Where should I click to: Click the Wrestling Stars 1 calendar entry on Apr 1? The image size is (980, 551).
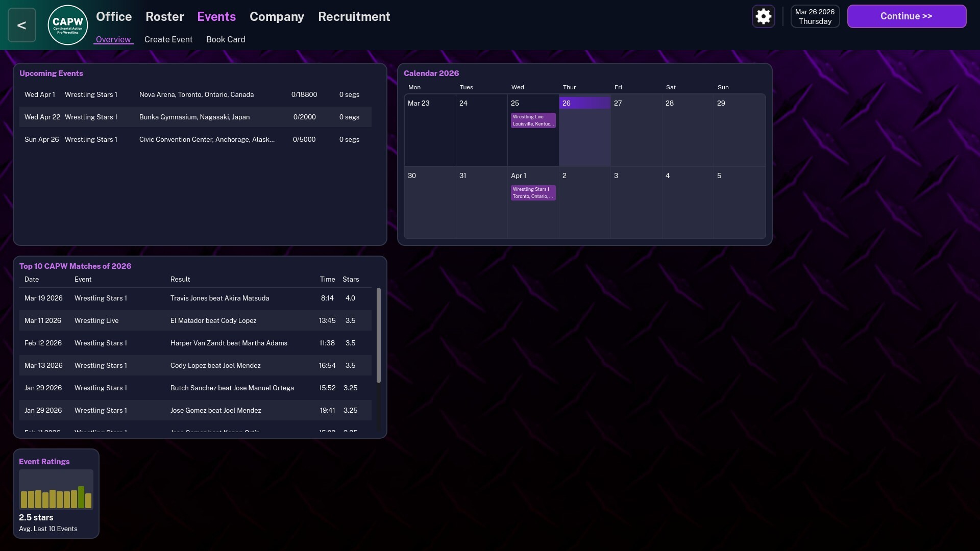tap(533, 193)
